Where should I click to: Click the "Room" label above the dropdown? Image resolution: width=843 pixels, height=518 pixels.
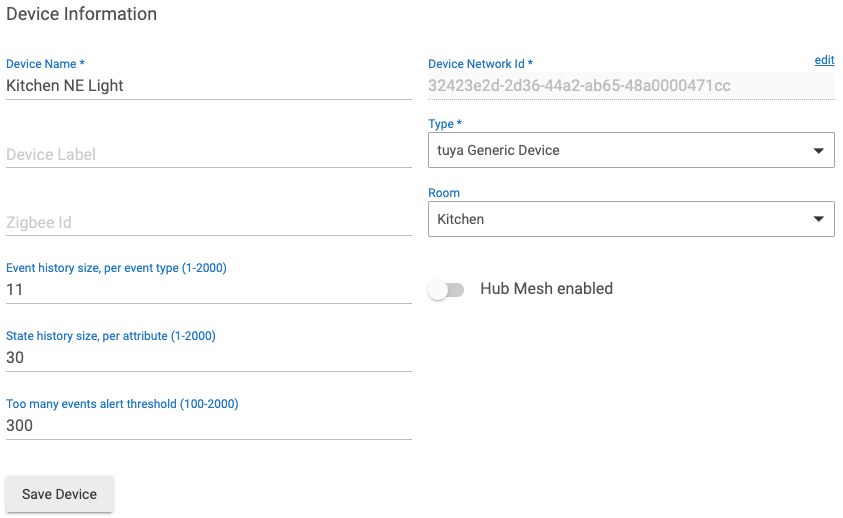coord(444,193)
